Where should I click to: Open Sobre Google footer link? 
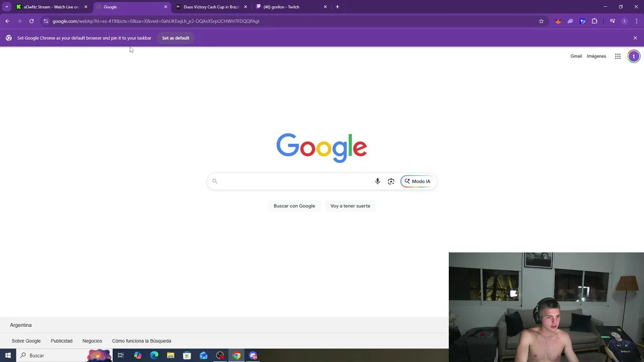(x=26, y=341)
